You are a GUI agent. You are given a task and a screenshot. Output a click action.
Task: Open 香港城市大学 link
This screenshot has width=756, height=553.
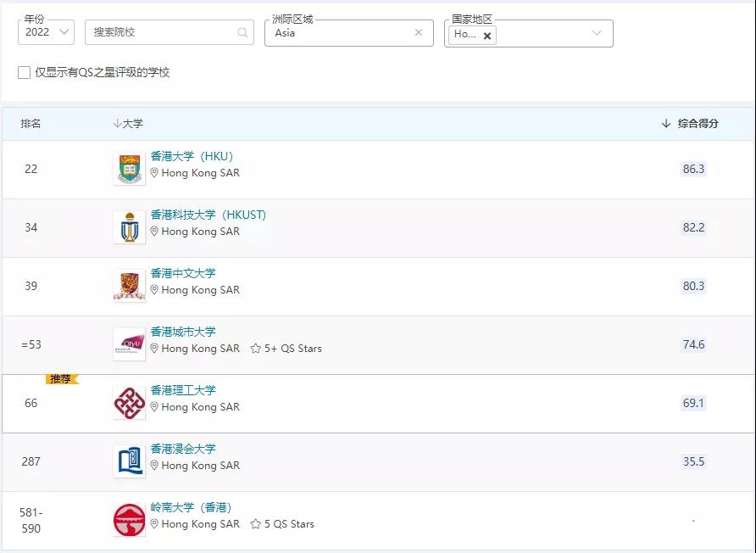(x=183, y=332)
